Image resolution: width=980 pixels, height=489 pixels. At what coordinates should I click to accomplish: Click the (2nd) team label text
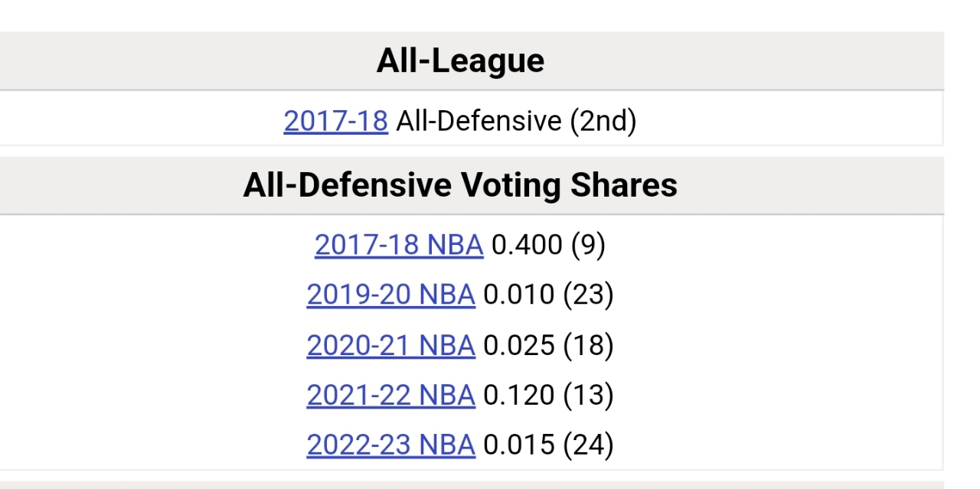(603, 121)
